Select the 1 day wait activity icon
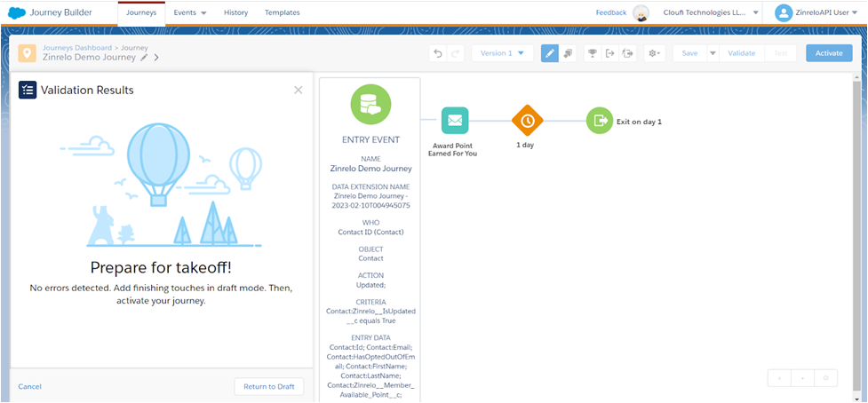The width and height of the screenshot is (868, 403). click(528, 120)
